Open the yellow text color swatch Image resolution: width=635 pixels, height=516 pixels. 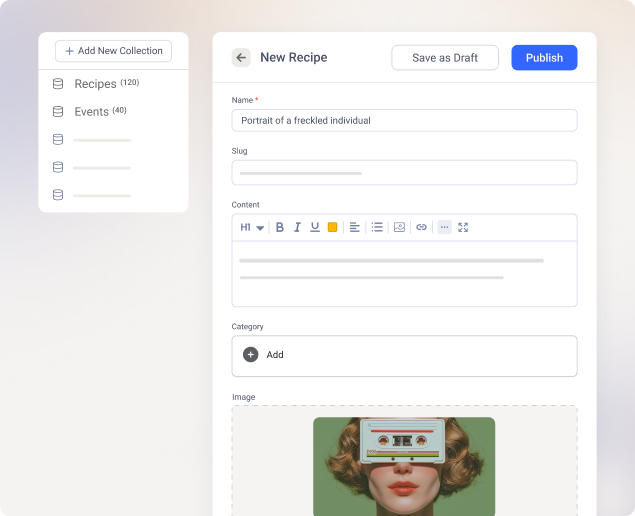[332, 227]
